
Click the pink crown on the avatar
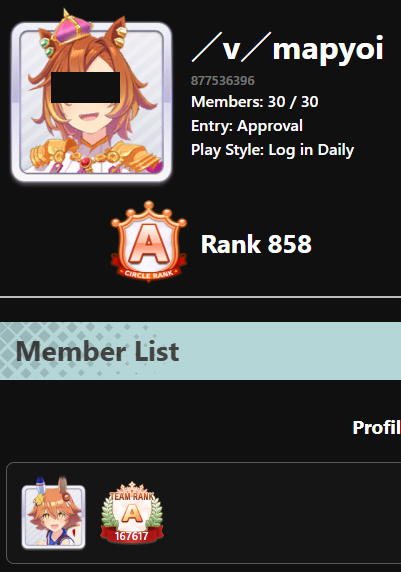point(73,29)
